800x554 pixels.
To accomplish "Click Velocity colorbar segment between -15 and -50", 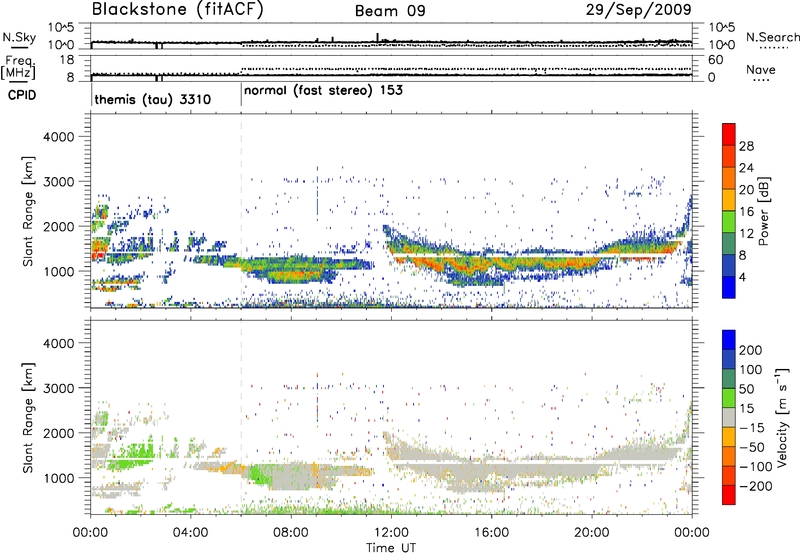I will (x=729, y=437).
